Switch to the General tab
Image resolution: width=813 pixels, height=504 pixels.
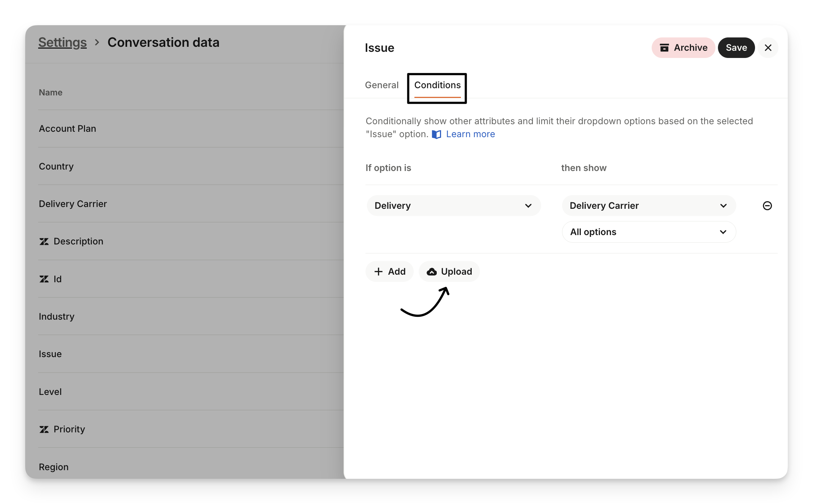382,85
